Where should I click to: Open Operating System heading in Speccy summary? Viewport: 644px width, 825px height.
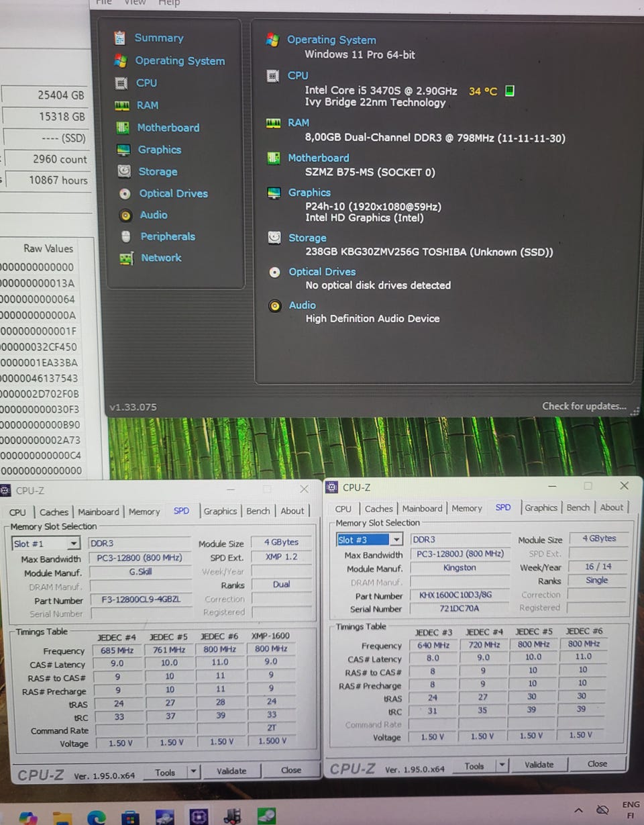point(331,40)
